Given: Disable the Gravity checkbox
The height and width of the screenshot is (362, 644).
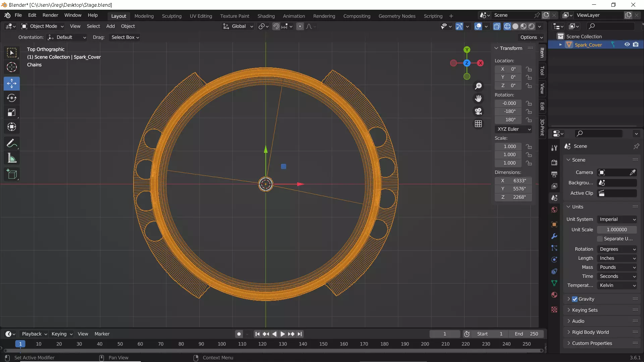Looking at the screenshot, I should coord(575,299).
